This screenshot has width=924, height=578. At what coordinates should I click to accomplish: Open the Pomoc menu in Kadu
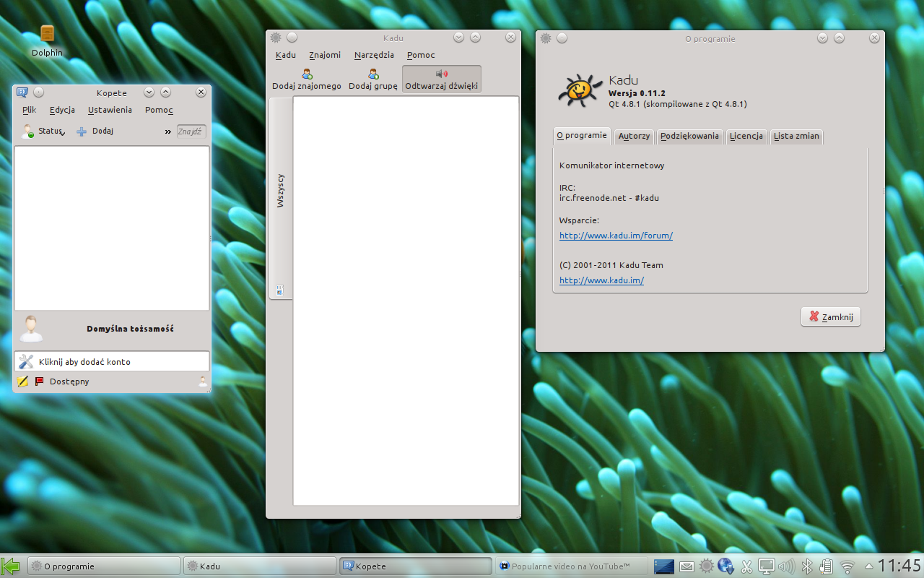coord(421,55)
